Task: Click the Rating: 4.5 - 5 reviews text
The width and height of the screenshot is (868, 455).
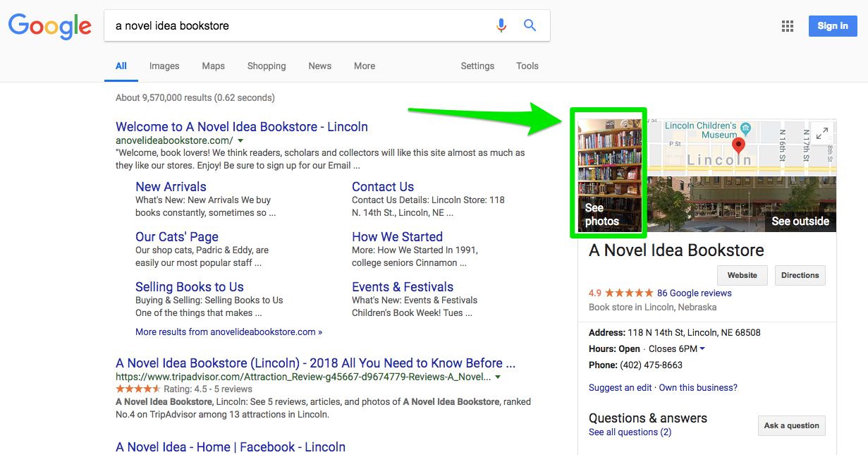Action: click(208, 389)
